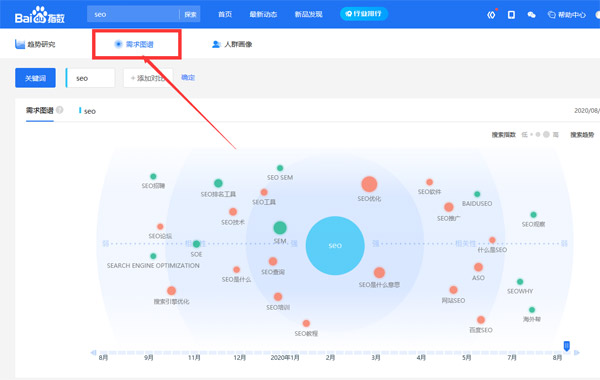Click the green SEARCH ENGINE OPTIMIZATION node

(x=153, y=256)
